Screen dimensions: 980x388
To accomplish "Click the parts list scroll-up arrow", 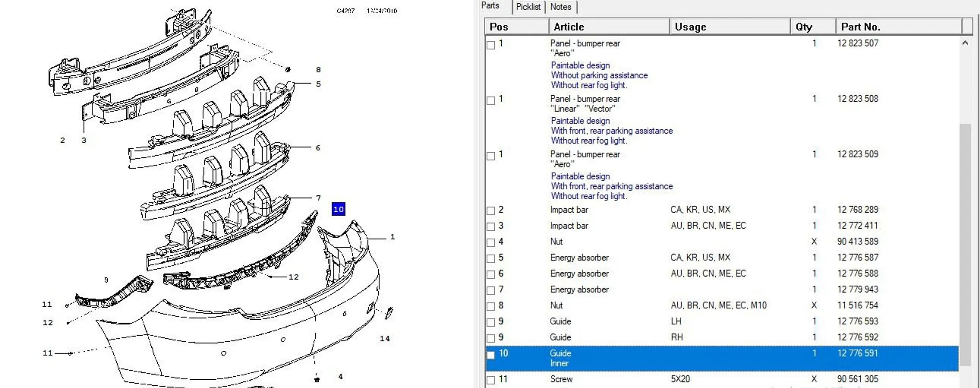I will point(965,43).
